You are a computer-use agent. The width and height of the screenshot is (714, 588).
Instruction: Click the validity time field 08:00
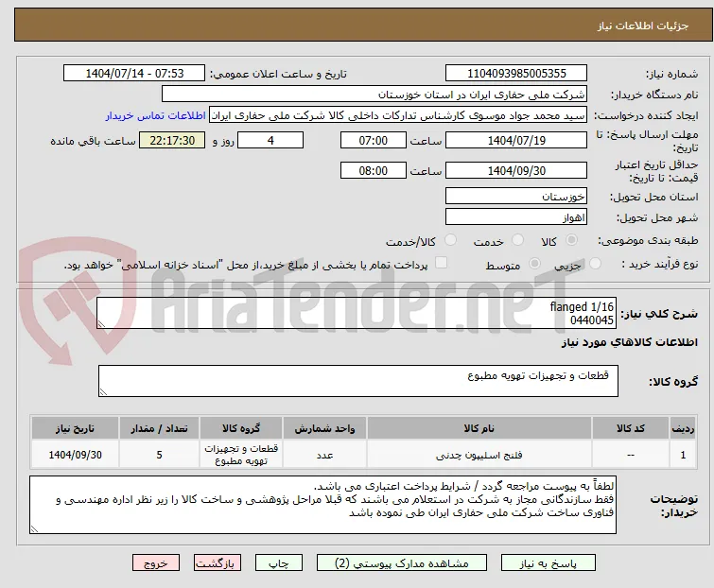pyautogui.click(x=373, y=171)
